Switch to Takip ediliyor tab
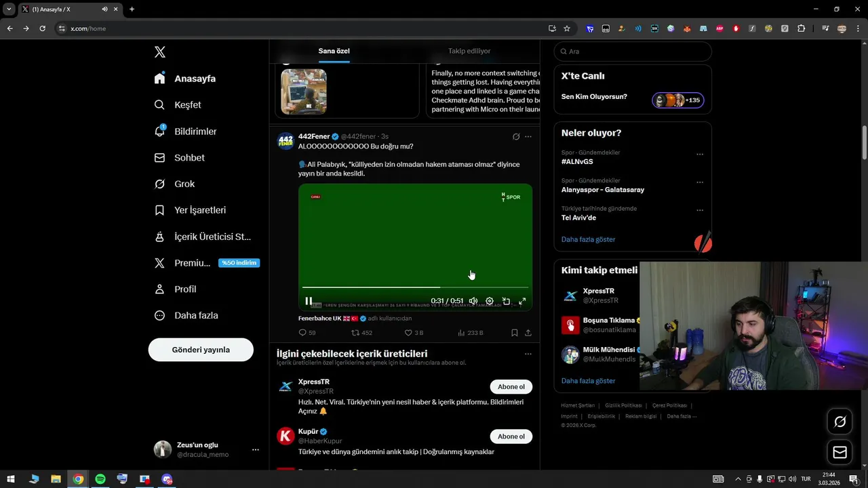The width and height of the screenshot is (868, 488). point(469,51)
